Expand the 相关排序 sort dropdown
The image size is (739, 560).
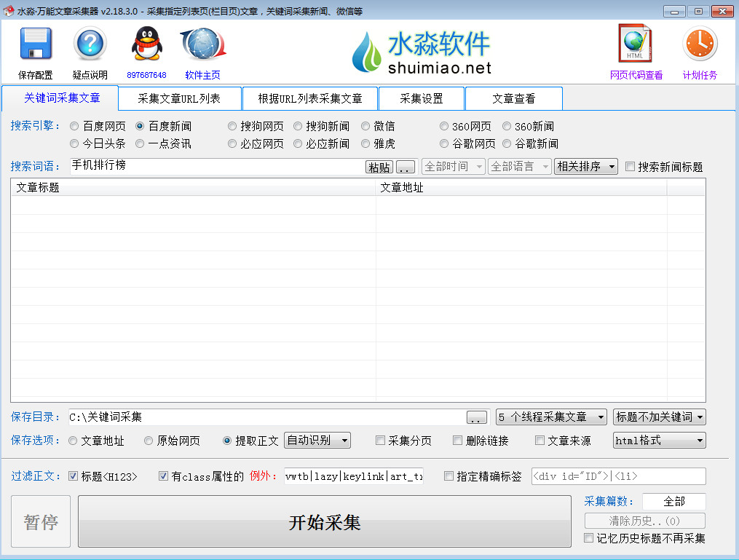pos(586,166)
